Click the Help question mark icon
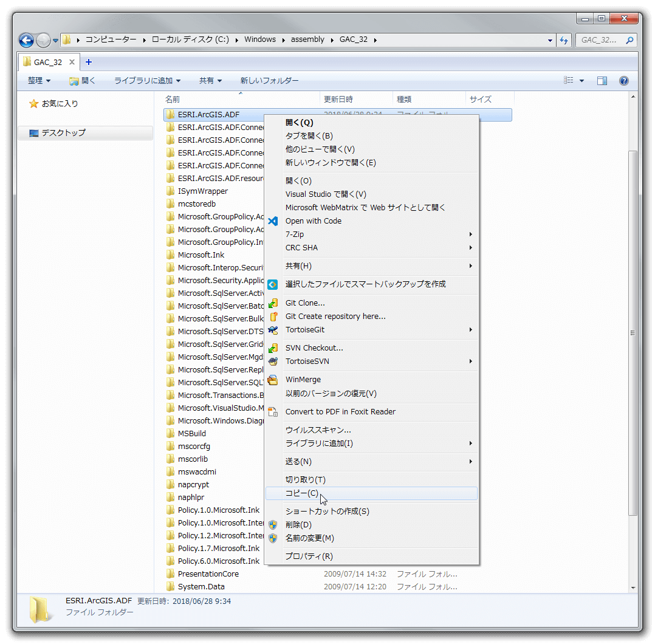The image size is (655, 644). coord(623,80)
